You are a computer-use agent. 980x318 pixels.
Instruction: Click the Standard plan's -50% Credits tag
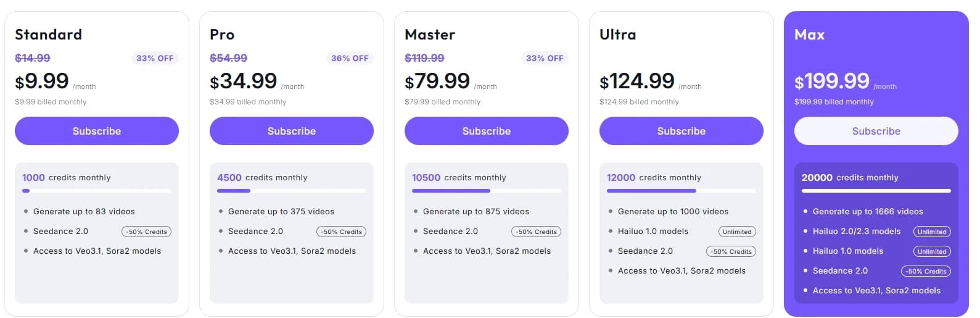click(147, 232)
